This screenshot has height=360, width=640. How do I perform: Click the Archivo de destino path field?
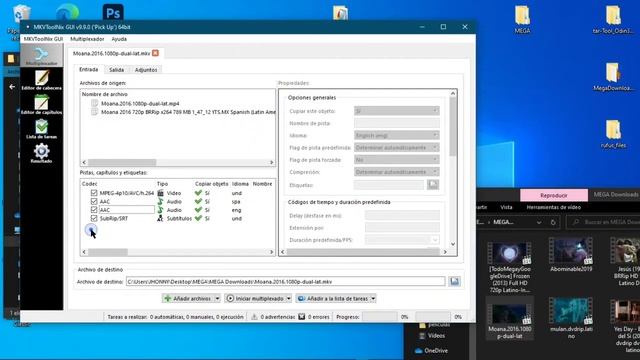(285, 281)
